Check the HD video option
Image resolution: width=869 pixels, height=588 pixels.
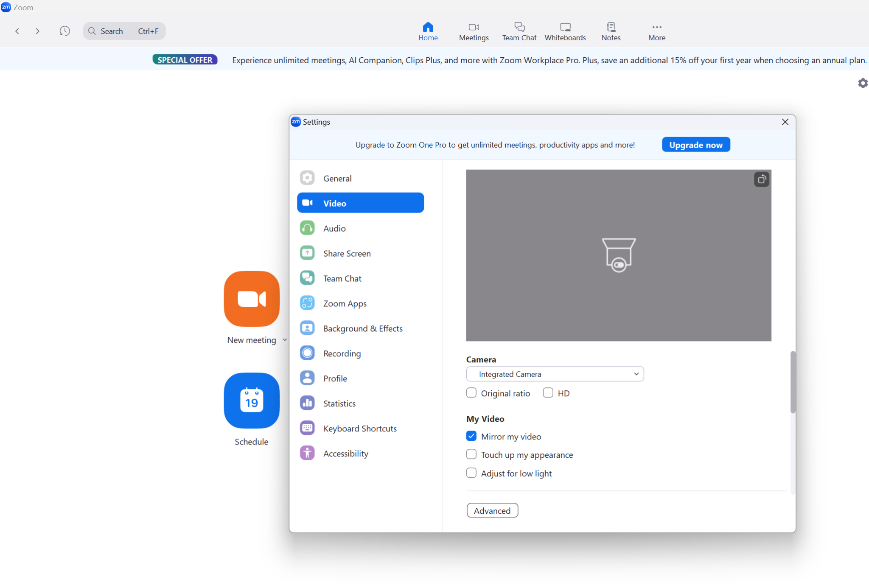[548, 393]
